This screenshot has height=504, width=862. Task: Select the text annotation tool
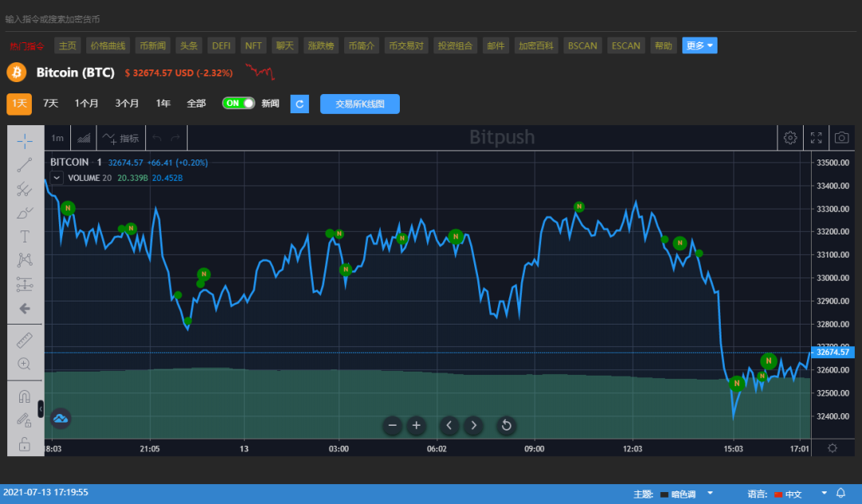[x=24, y=237]
